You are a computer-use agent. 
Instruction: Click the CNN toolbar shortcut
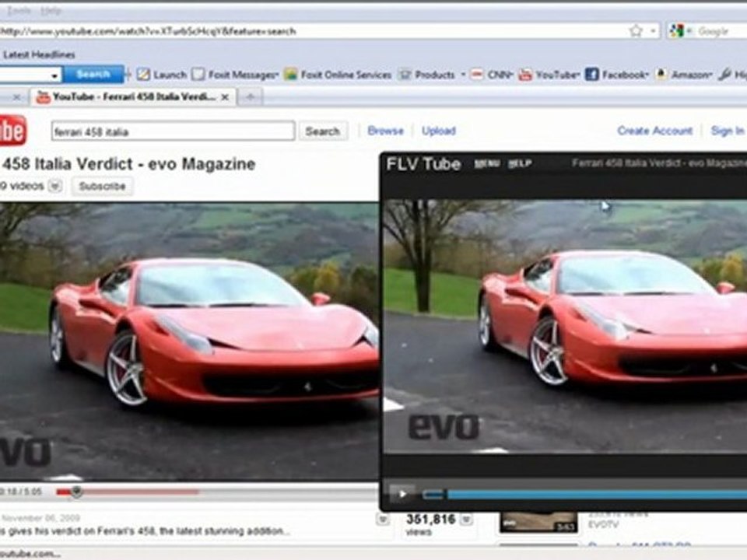491,75
